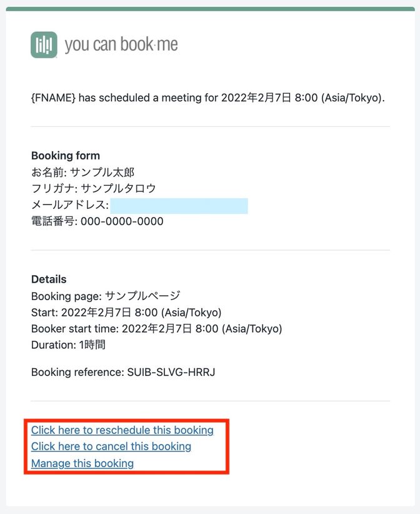Click the green bar atop the email
The image size is (420, 514).
point(210,9)
